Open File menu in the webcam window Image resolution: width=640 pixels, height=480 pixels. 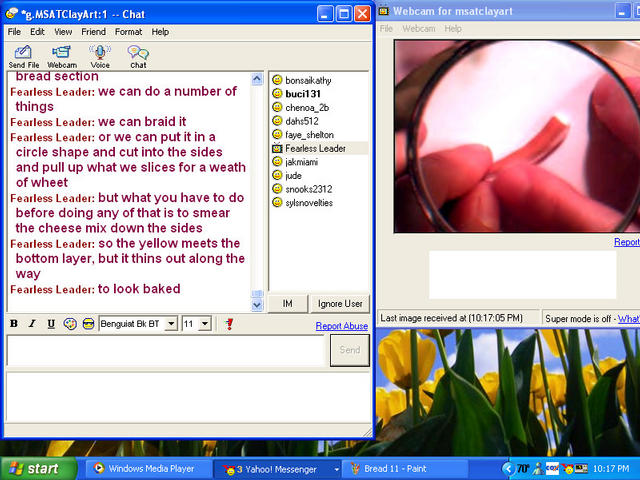click(386, 29)
